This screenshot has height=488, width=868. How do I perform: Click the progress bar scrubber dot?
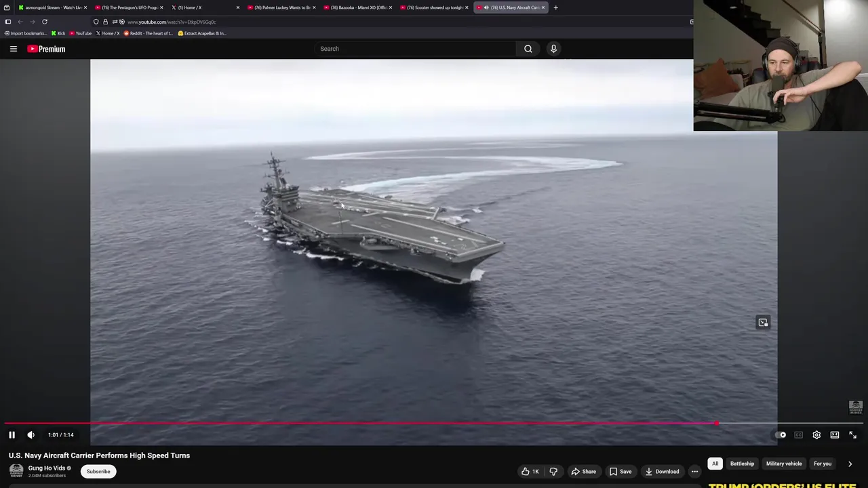click(717, 424)
